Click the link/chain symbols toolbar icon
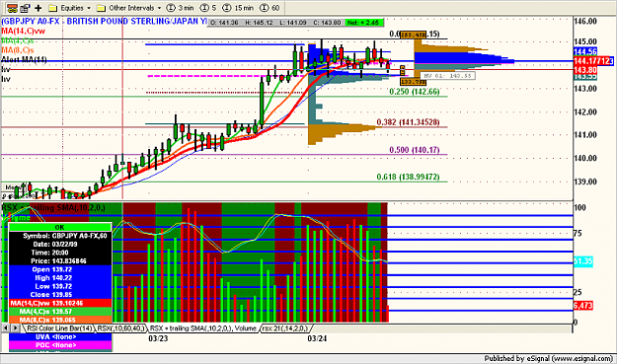Image resolution: width=617 pixels, height=364 pixels. (12, 8)
